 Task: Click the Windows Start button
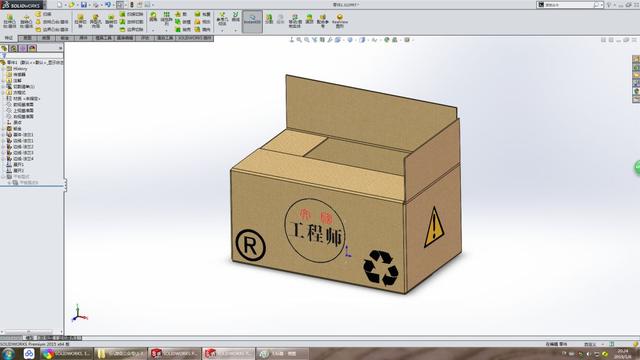click(8, 353)
